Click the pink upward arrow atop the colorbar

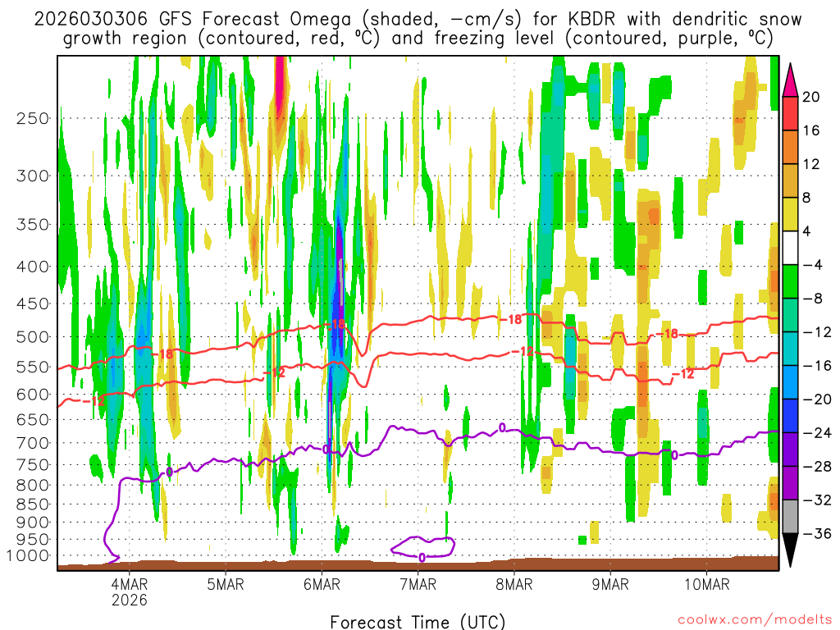click(790, 80)
